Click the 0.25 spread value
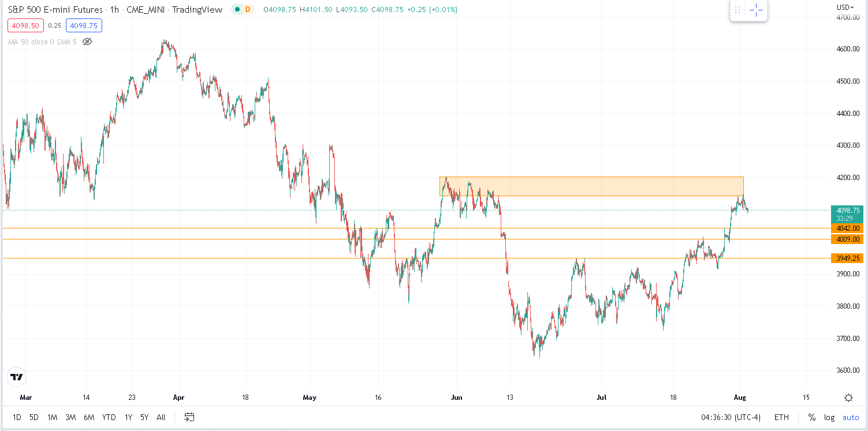Screen dimensions: 868x431 coord(54,25)
